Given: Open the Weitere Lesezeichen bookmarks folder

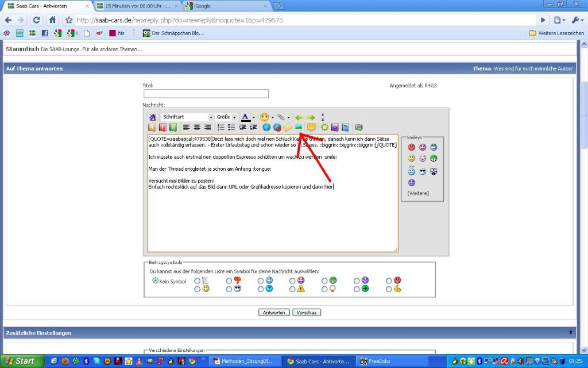Looking at the screenshot, I should [x=556, y=33].
